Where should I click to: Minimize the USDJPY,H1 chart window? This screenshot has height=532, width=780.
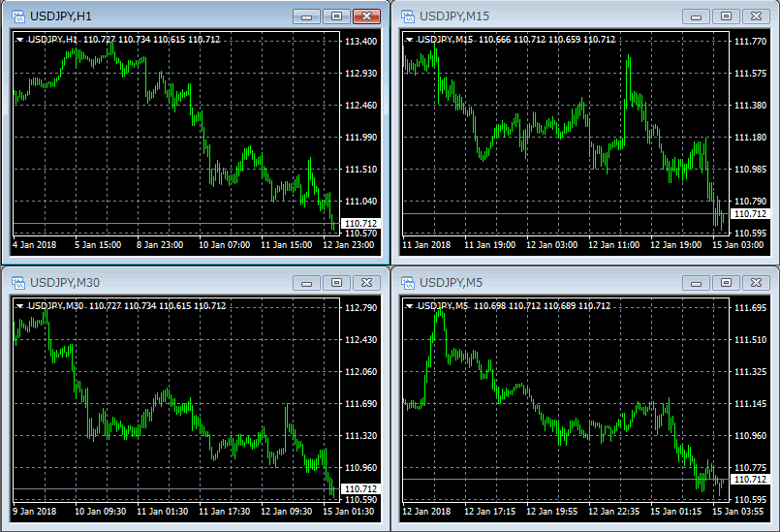306,16
